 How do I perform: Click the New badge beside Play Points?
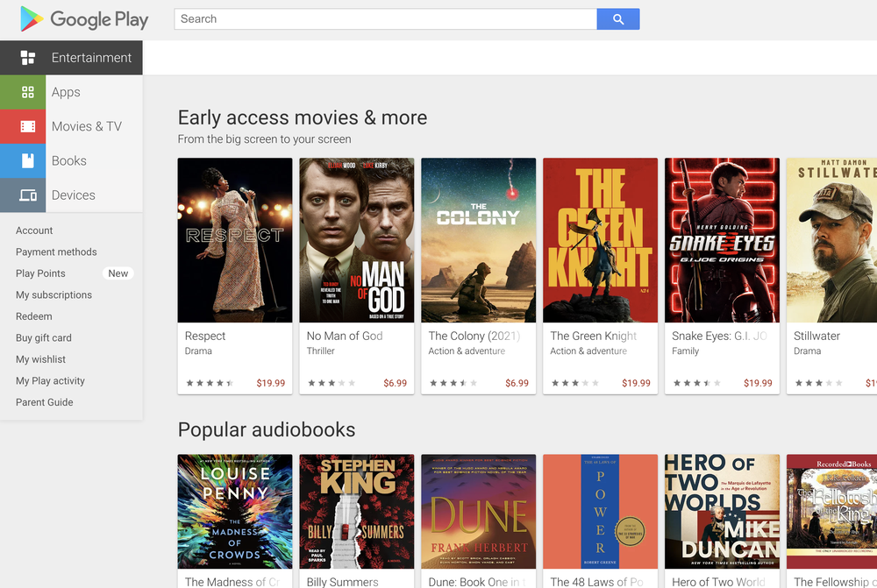point(118,273)
